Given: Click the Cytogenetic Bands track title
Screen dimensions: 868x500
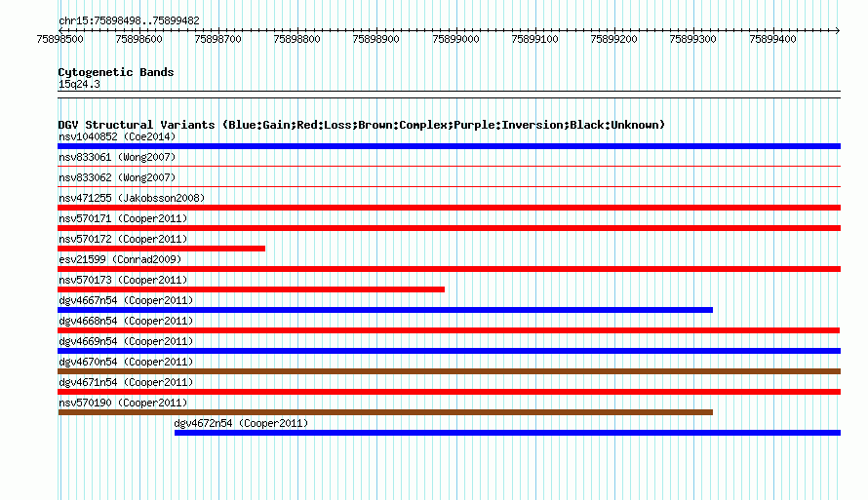Looking at the screenshot, I should click(x=116, y=72).
